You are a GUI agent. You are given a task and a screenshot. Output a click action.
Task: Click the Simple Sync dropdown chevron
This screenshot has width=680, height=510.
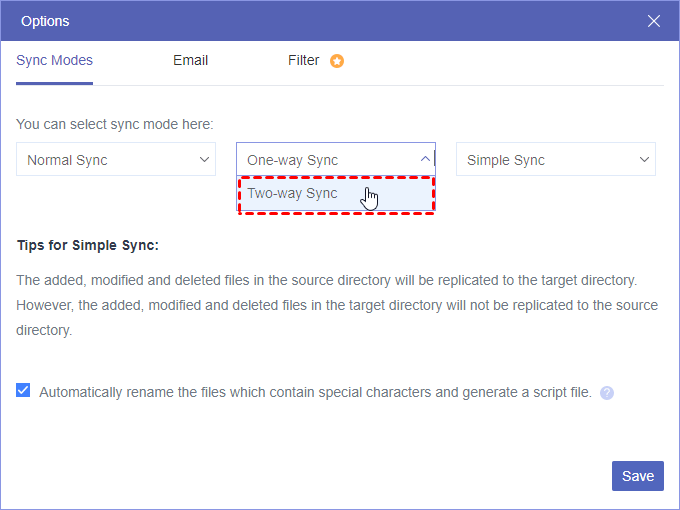point(645,159)
